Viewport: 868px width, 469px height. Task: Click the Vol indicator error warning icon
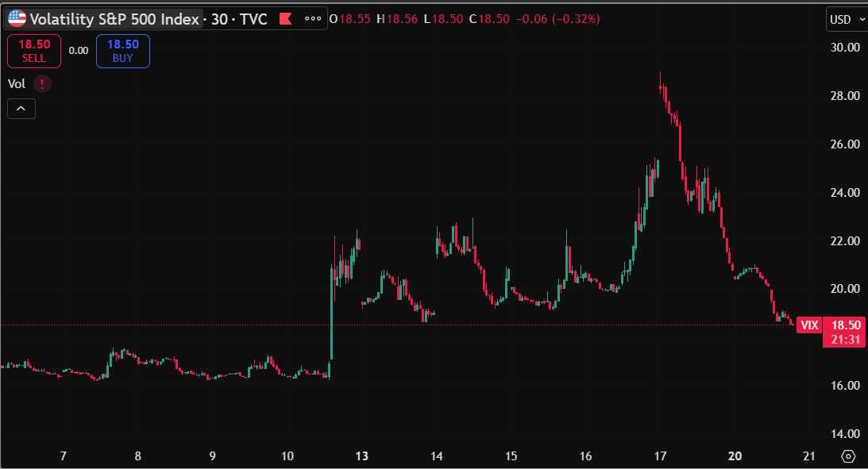point(42,84)
